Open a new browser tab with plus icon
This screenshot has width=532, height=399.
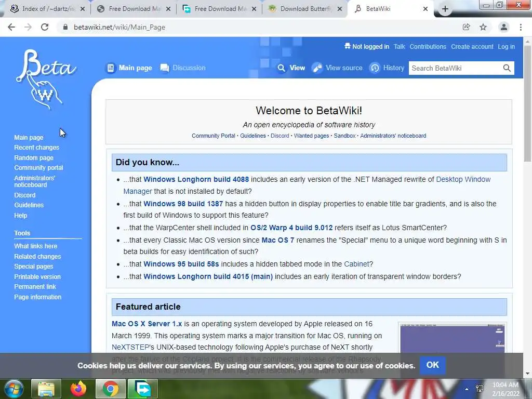[445, 9]
